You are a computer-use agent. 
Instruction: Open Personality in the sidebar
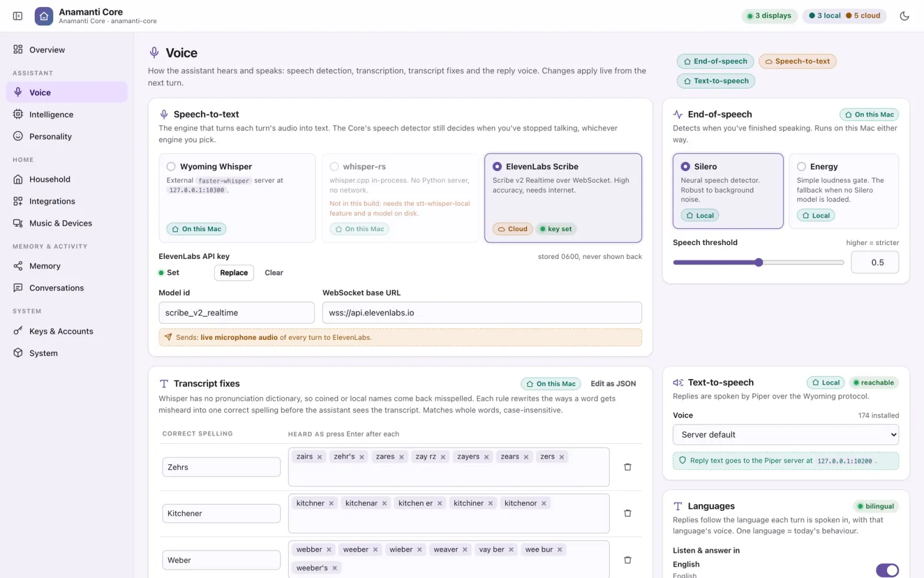(x=66, y=136)
